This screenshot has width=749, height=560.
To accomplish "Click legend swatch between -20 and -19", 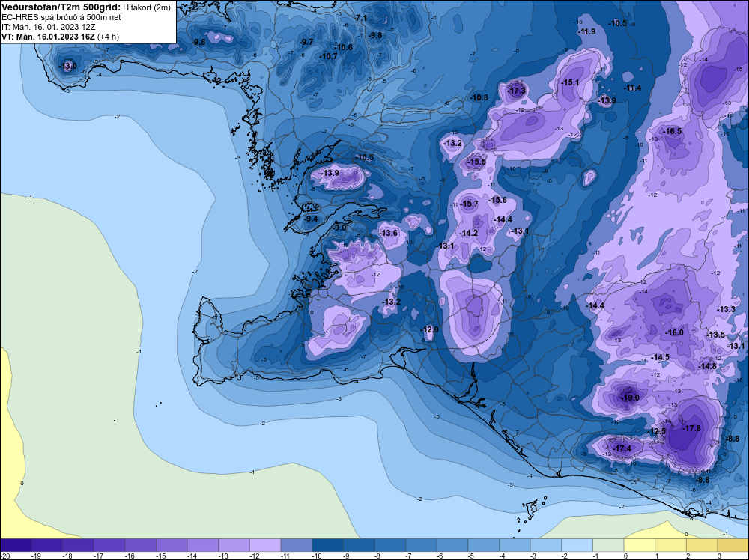I will coord(16,545).
